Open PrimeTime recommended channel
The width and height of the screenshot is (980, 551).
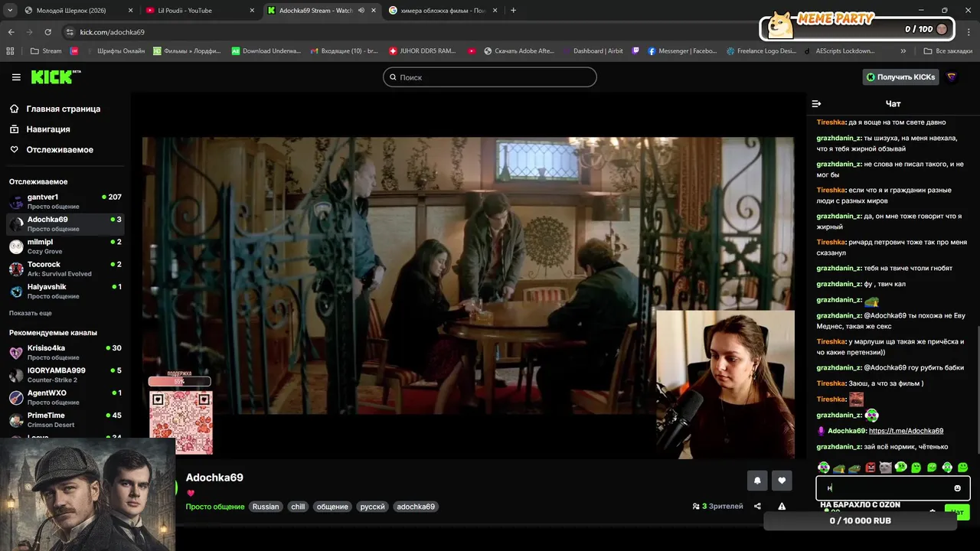(65, 419)
